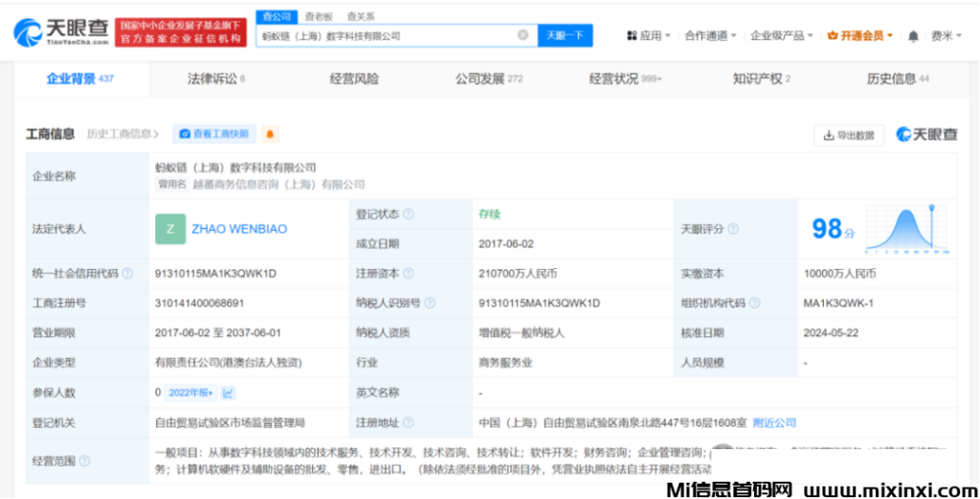Viewport: 980px width, 499px height.
Task: Open the 企业级产品 dropdown
Action: click(x=781, y=35)
